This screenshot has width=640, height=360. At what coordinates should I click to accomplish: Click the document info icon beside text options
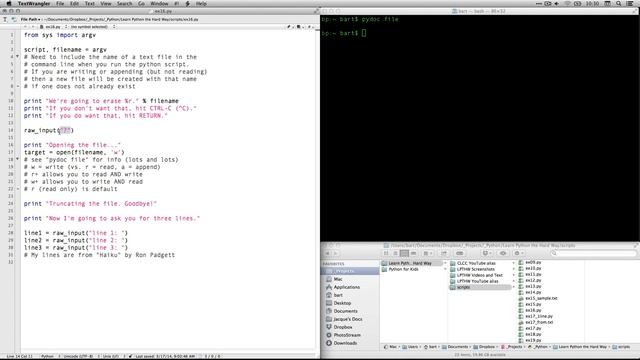(13, 19)
